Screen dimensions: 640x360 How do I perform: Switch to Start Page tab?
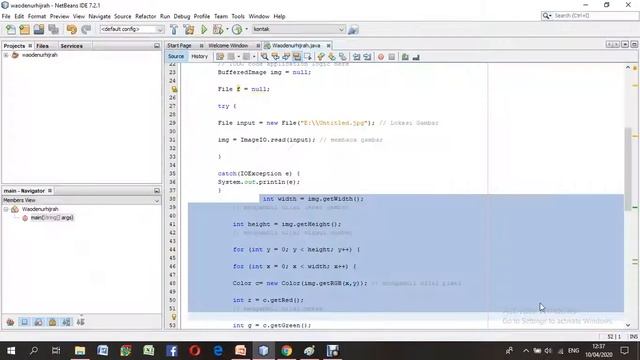(179, 46)
